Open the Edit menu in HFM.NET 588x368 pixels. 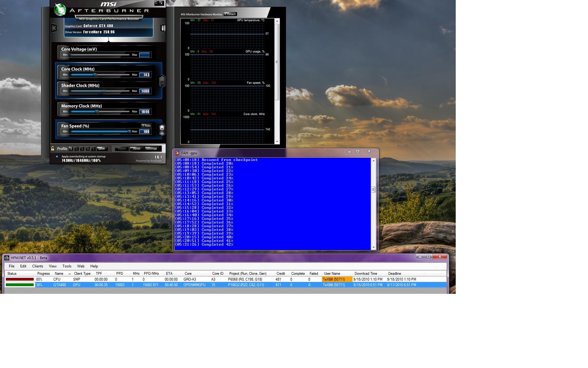tap(23, 266)
